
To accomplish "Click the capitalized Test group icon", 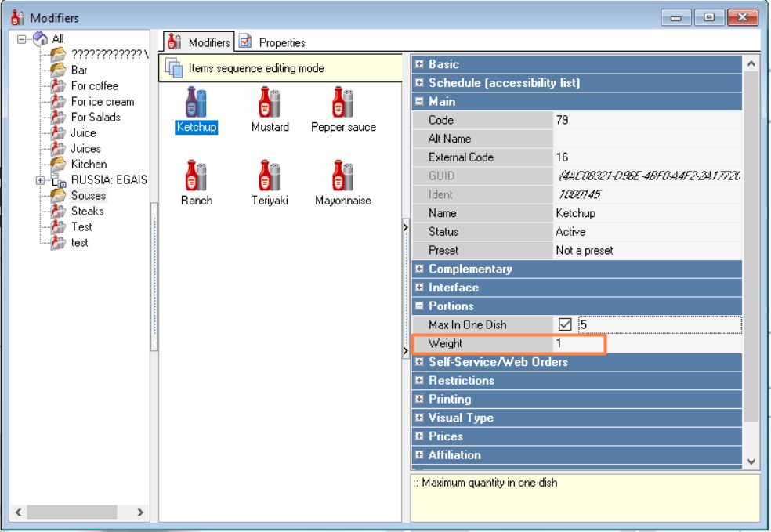I will point(58,226).
